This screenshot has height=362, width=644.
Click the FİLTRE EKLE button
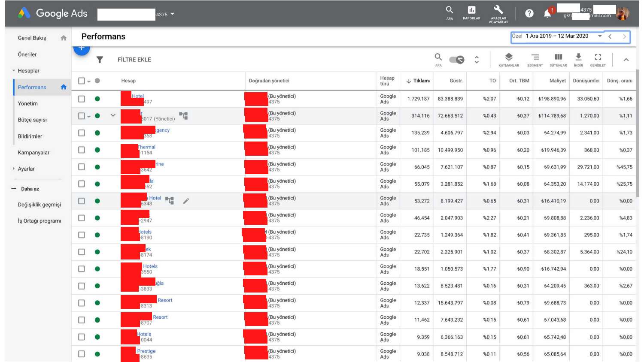click(134, 60)
